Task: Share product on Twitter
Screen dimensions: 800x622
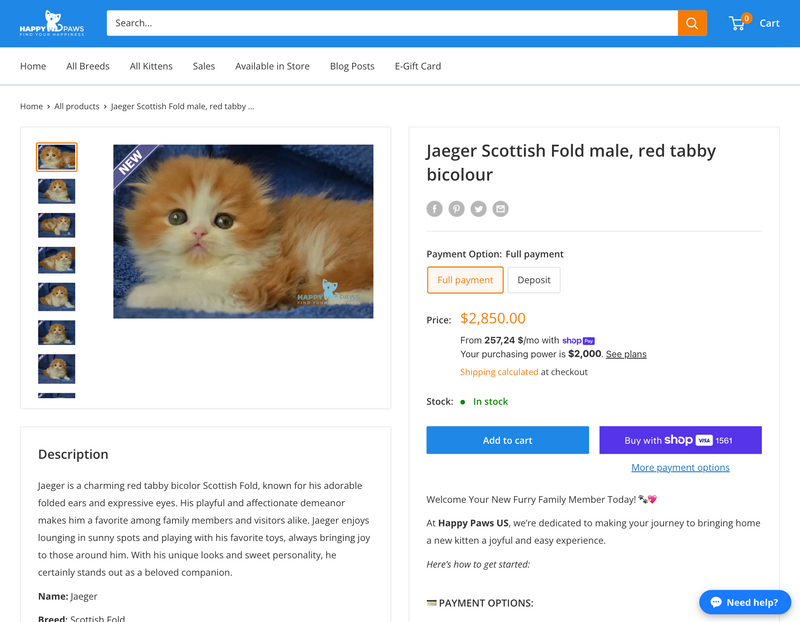Action: click(x=478, y=209)
